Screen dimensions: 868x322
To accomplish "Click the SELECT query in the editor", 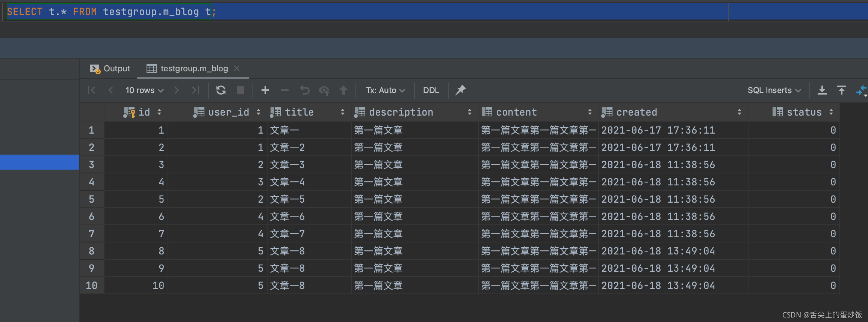I will pyautogui.click(x=112, y=12).
